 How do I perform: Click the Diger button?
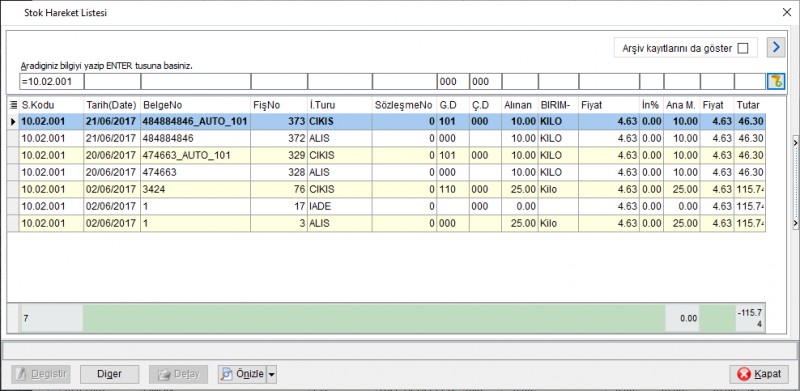pos(109,374)
